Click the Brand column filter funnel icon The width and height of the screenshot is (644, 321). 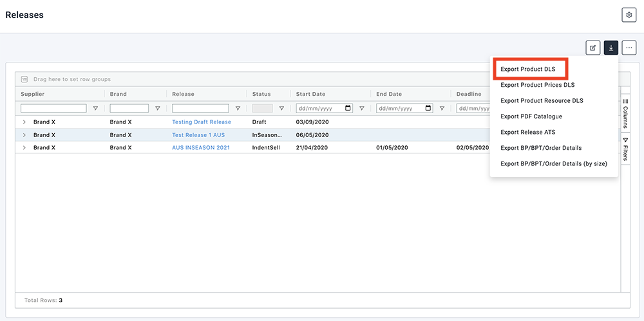tap(158, 109)
